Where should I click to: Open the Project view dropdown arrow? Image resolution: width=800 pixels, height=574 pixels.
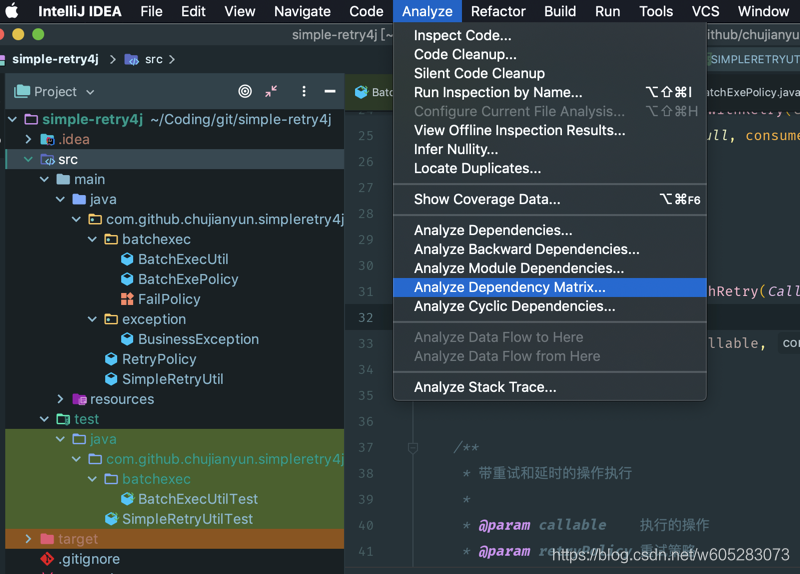[x=90, y=92]
